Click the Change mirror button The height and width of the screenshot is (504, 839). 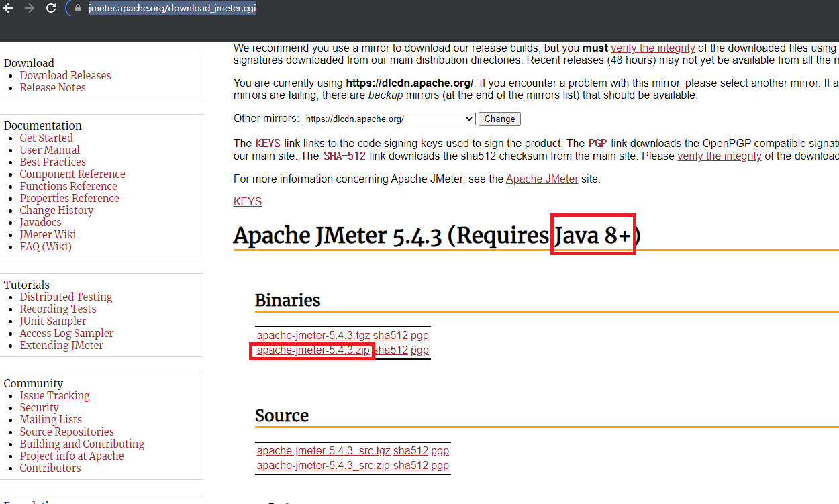pos(499,119)
